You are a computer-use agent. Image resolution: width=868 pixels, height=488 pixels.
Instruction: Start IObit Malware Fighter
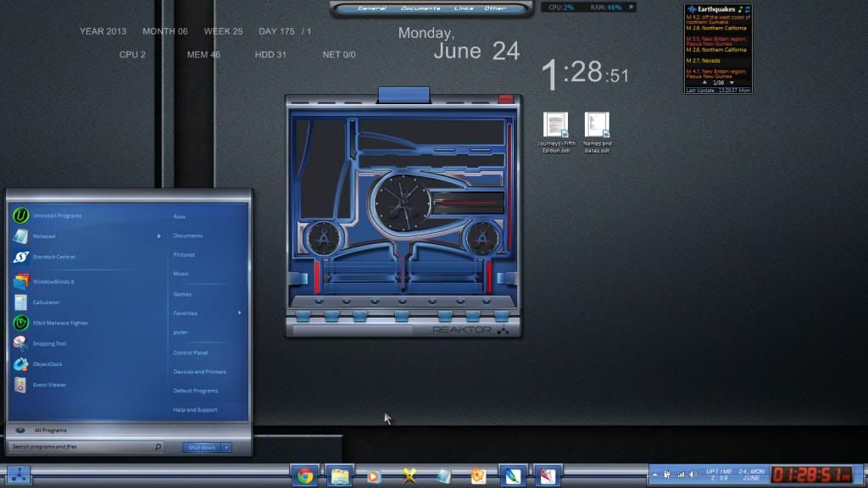[x=50, y=323]
